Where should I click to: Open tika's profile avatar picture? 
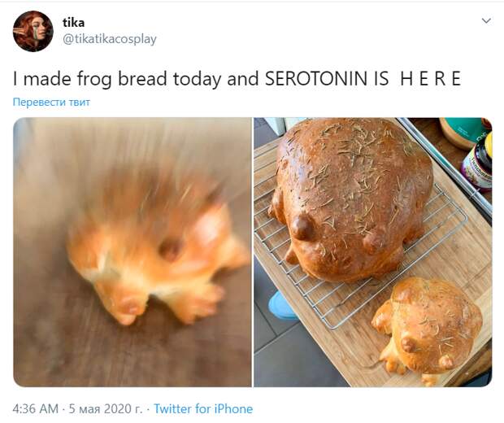coord(33,31)
